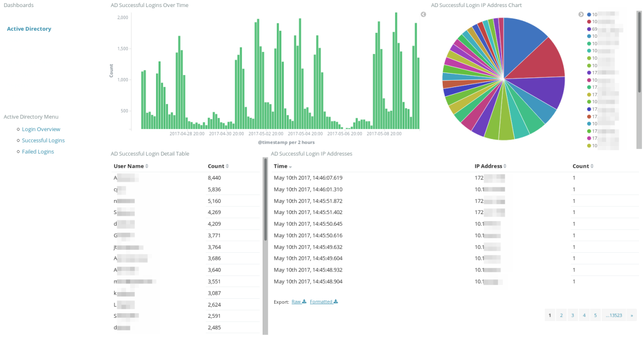
Task: Open the Dashboards menu
Action: [x=19, y=5]
